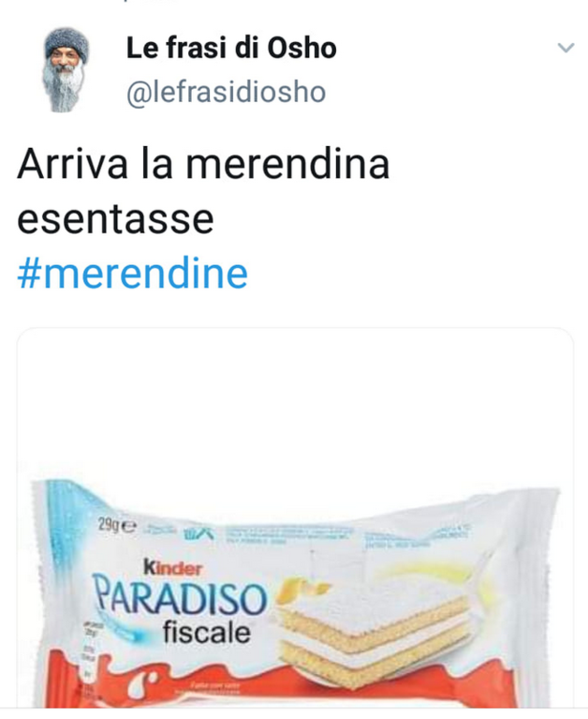Open the #merendine hashtag
The height and width of the screenshot is (719, 588).
(133, 273)
